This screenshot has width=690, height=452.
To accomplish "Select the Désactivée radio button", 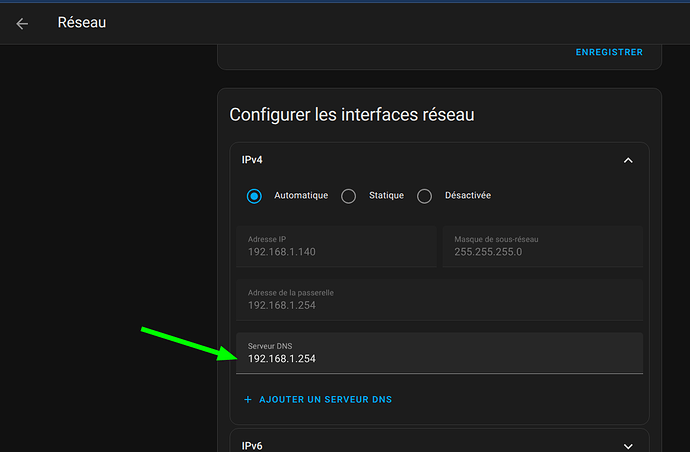I will click(424, 196).
